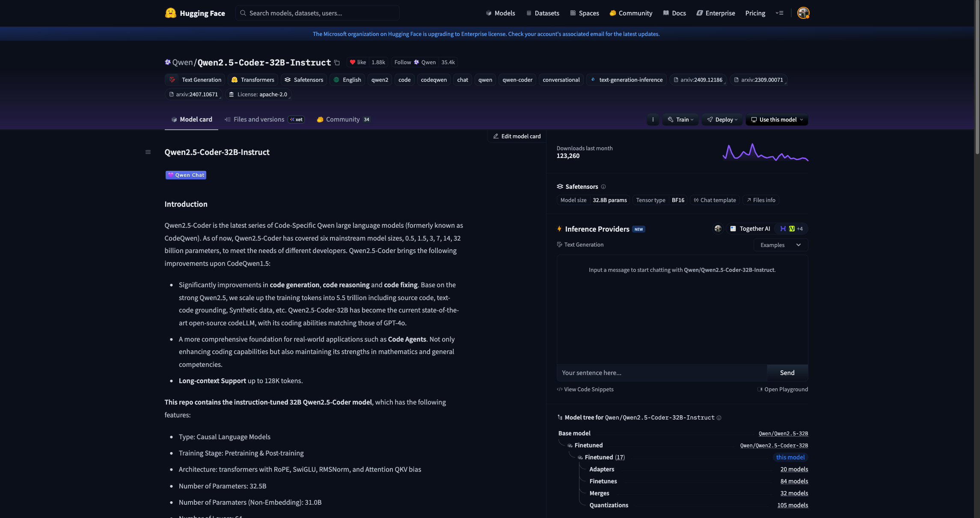The height and width of the screenshot is (518, 980).
Task: Click the xet badge on Files and versions
Action: [296, 119]
